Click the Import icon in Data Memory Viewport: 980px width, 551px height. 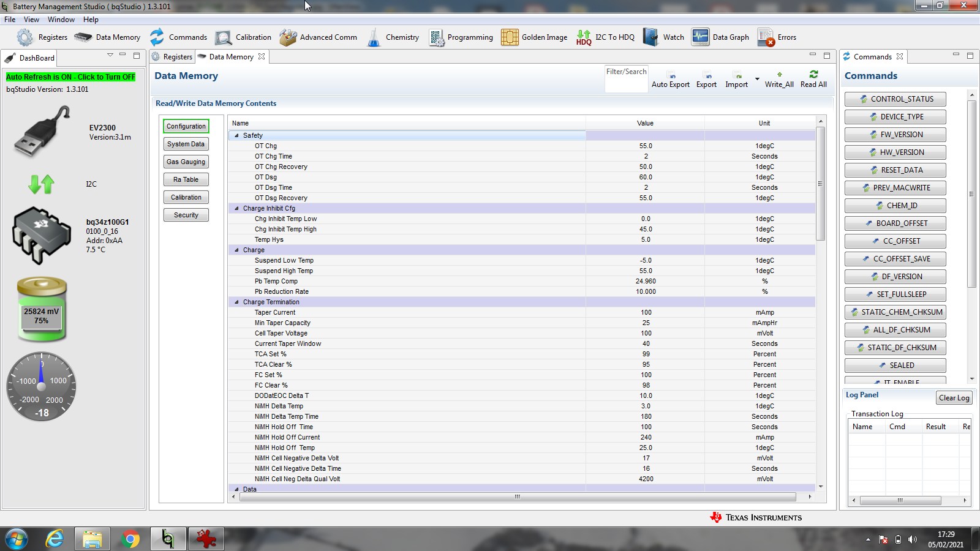coord(738,75)
